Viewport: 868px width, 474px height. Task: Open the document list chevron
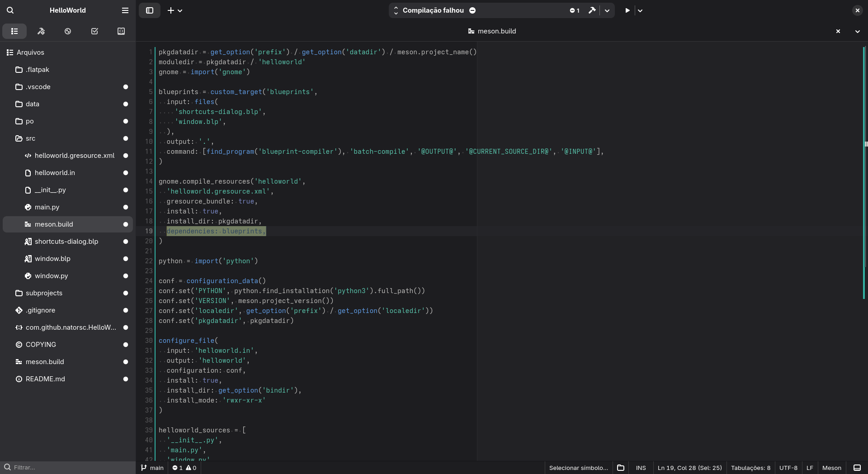tap(858, 31)
